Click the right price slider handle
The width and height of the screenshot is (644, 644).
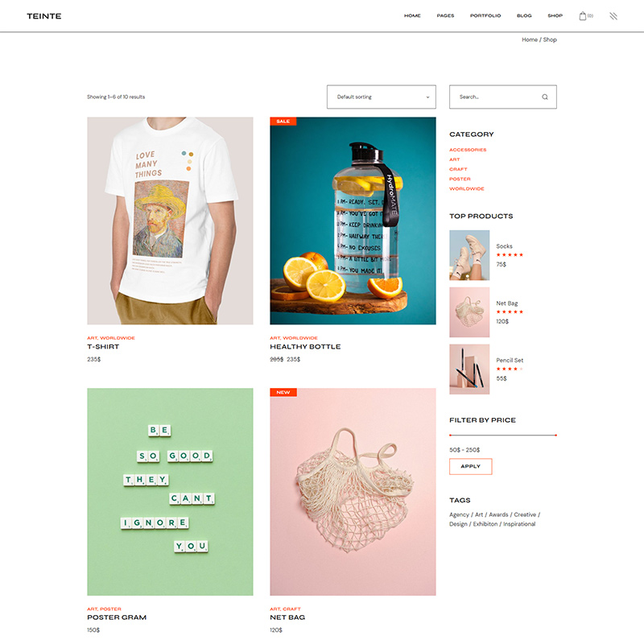(555, 435)
